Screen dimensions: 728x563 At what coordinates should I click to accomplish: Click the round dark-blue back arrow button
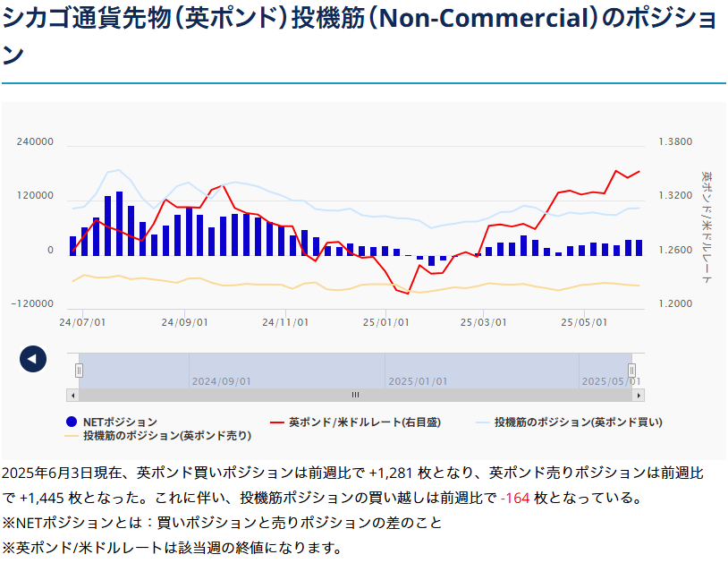tap(33, 359)
